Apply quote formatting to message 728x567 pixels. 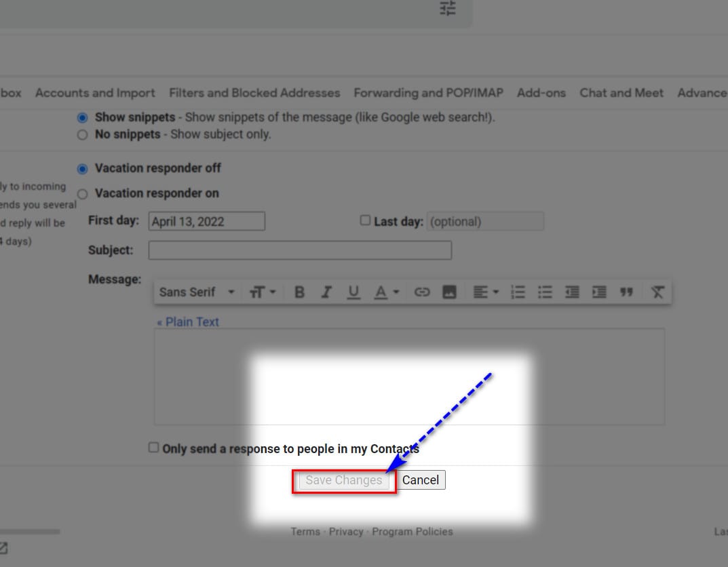point(626,292)
